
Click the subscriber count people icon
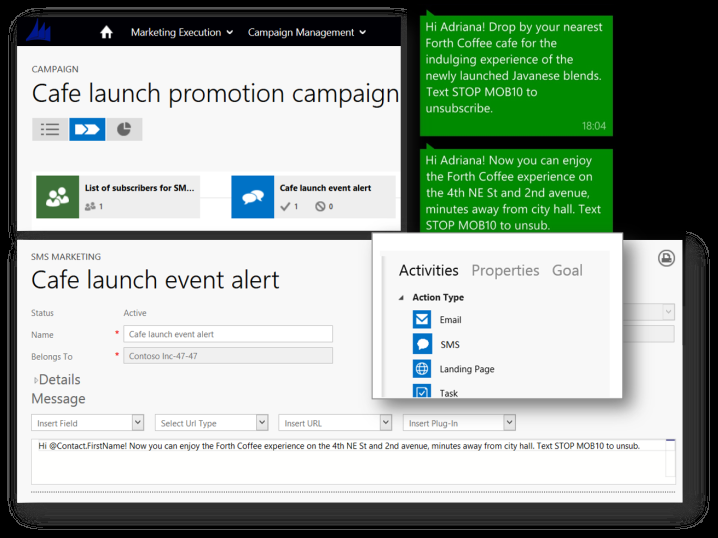pos(90,207)
